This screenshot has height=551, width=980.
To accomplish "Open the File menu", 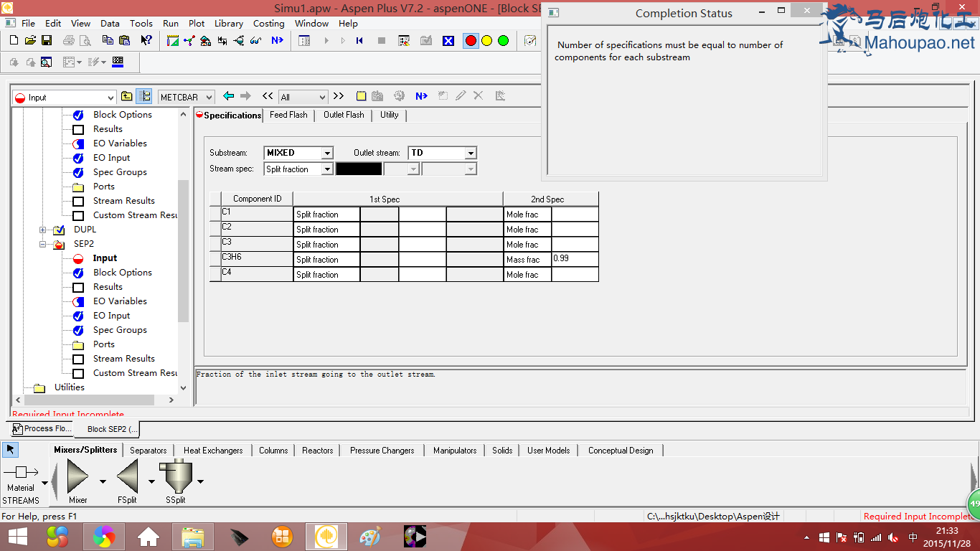I will 28,23.
